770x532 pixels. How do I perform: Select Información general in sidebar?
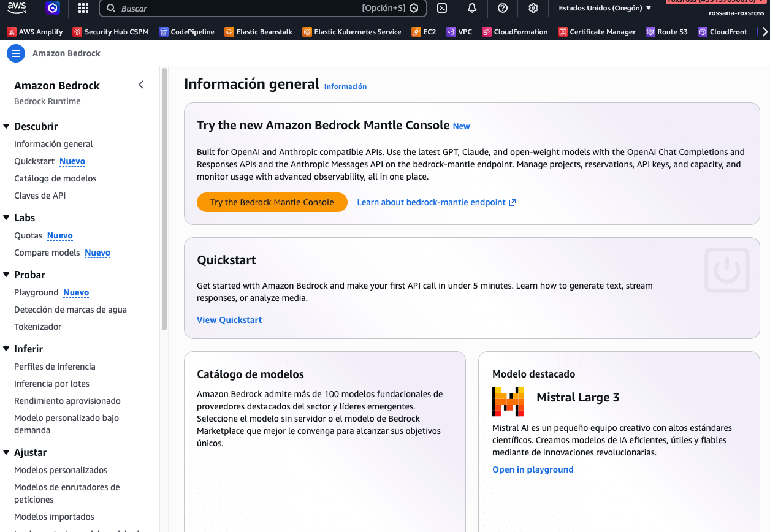pyautogui.click(x=53, y=144)
